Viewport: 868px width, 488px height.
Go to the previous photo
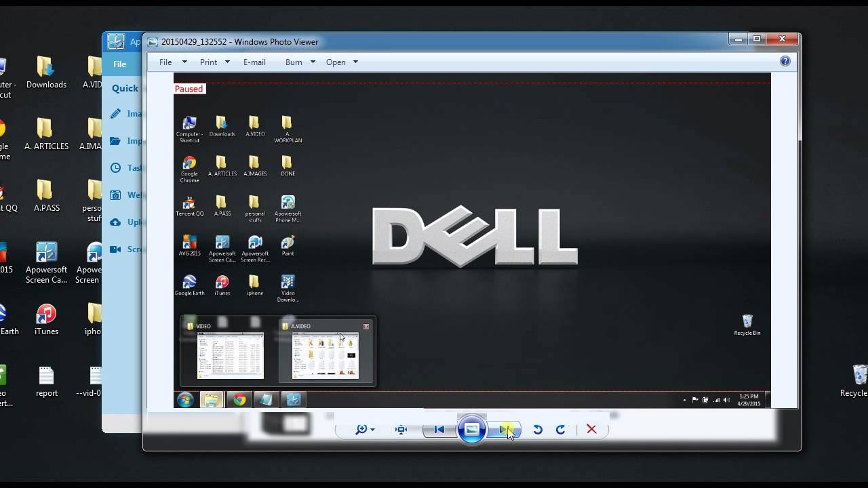[439, 429]
